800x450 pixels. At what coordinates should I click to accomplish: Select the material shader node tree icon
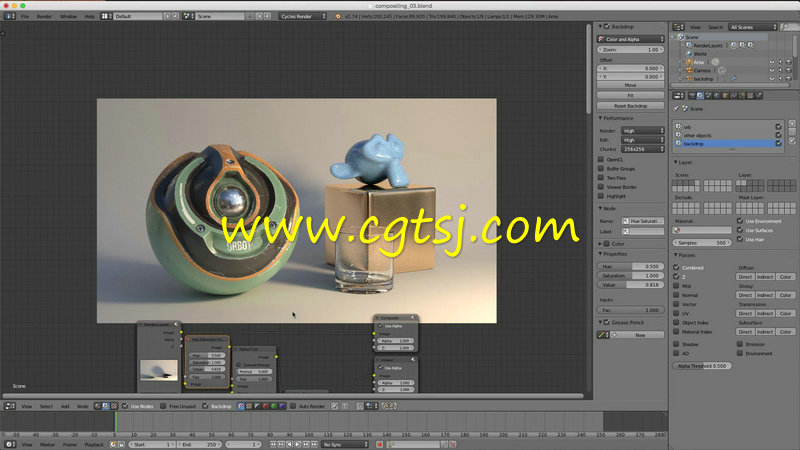pos(97,406)
